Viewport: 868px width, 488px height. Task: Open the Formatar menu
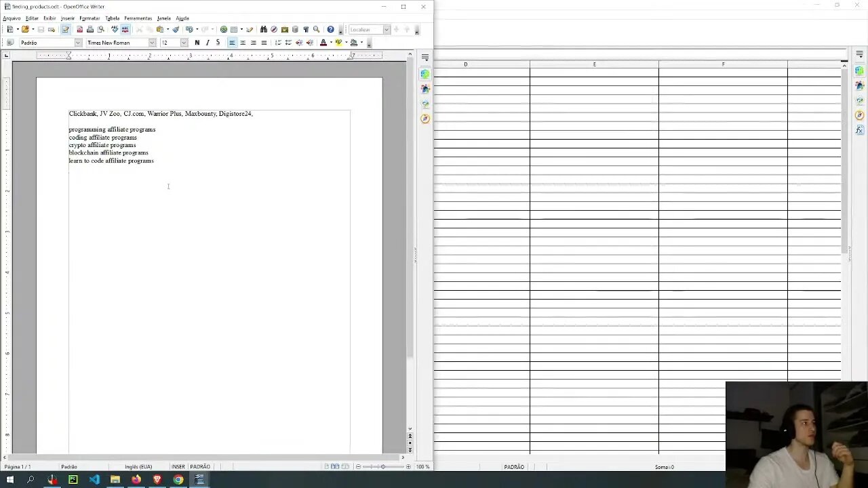click(x=90, y=18)
